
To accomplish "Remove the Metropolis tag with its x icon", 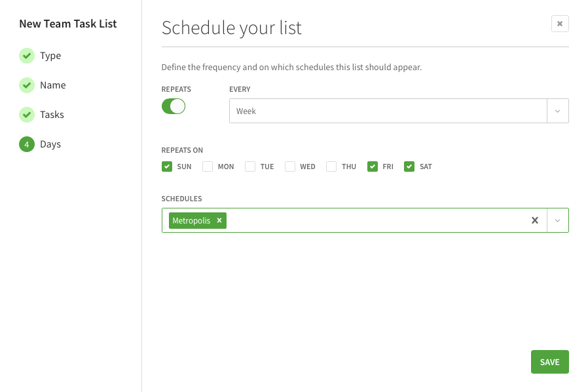I will coord(219,220).
